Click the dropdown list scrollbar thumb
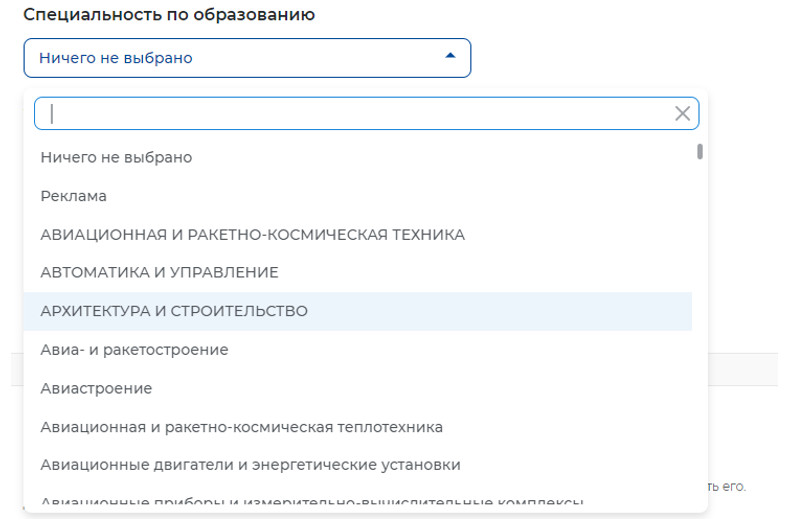The image size is (786, 526). 700,152
